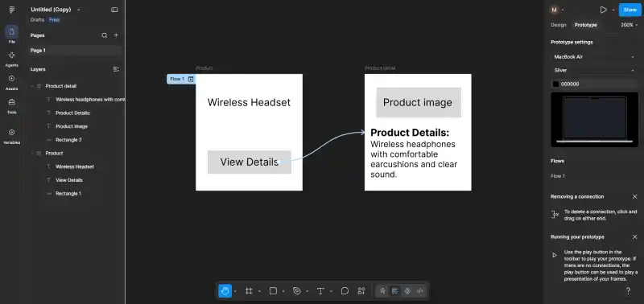The height and width of the screenshot is (304, 644).
Task: Switch to Dev Mode code icon
Action: (x=419, y=291)
